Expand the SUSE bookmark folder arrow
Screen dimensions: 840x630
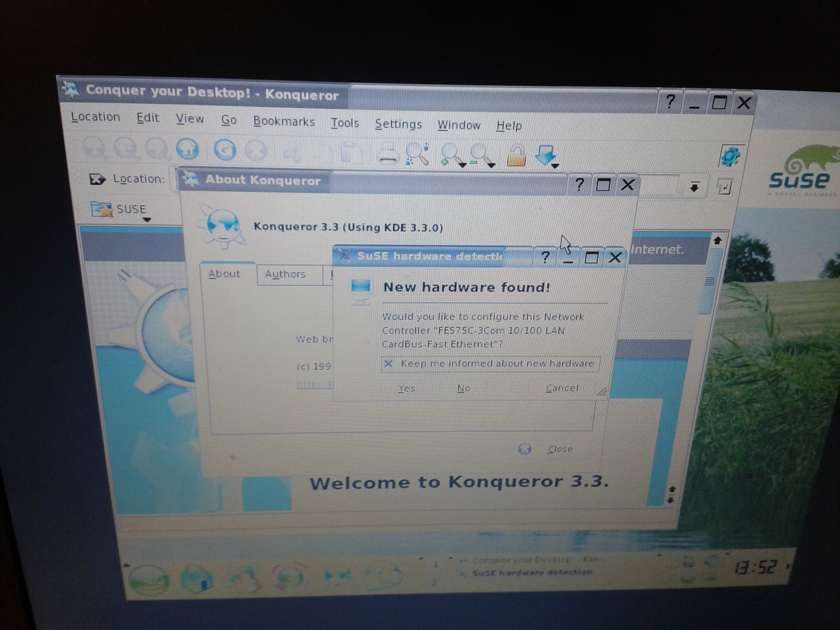147,220
